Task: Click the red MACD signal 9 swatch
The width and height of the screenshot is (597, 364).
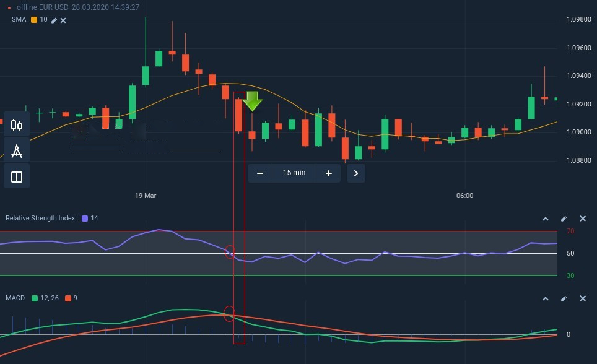Action: (68, 298)
